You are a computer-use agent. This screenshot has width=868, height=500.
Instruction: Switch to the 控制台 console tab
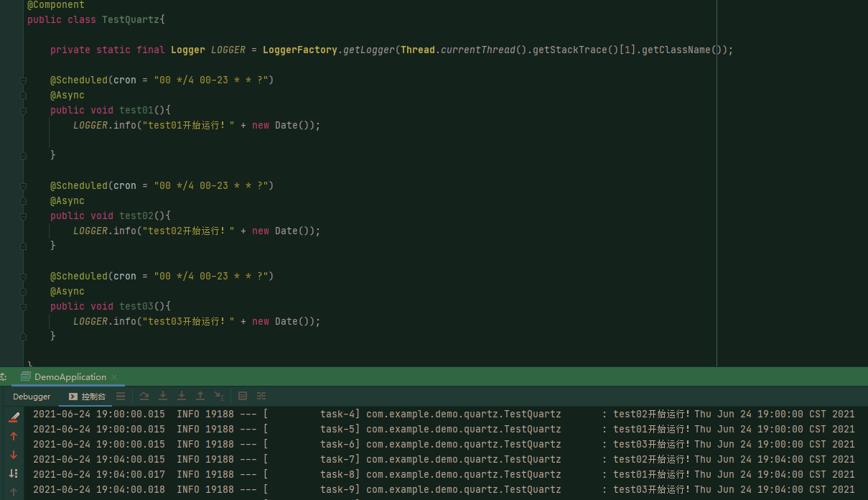[87, 397]
